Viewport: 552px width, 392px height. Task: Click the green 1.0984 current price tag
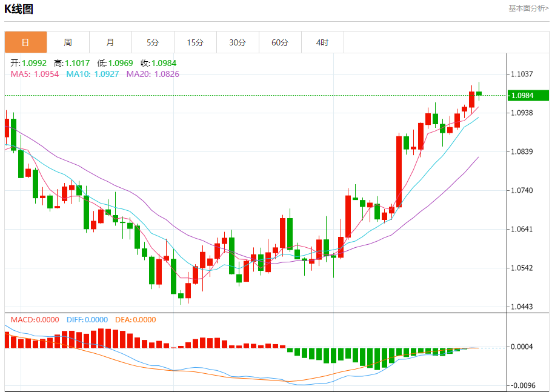point(528,95)
